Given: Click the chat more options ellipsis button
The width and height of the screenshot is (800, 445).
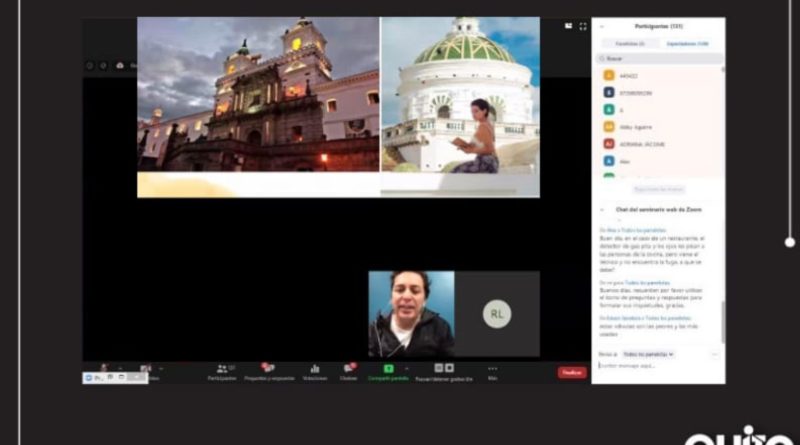Looking at the screenshot, I should [x=714, y=354].
